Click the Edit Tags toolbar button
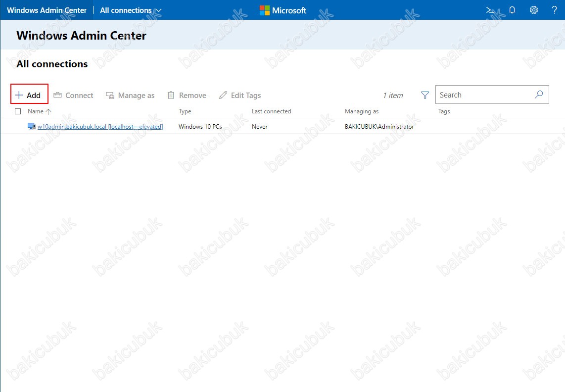This screenshot has height=392, width=565. [240, 95]
